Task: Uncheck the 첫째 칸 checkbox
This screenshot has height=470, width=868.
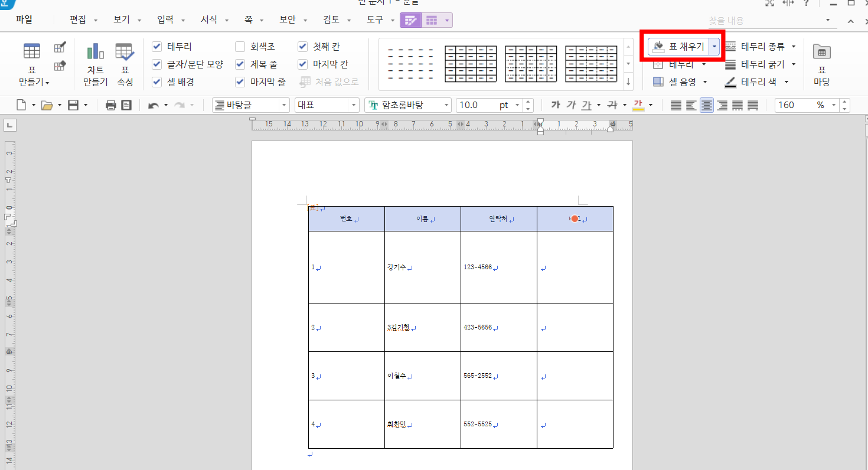Action: (302, 47)
